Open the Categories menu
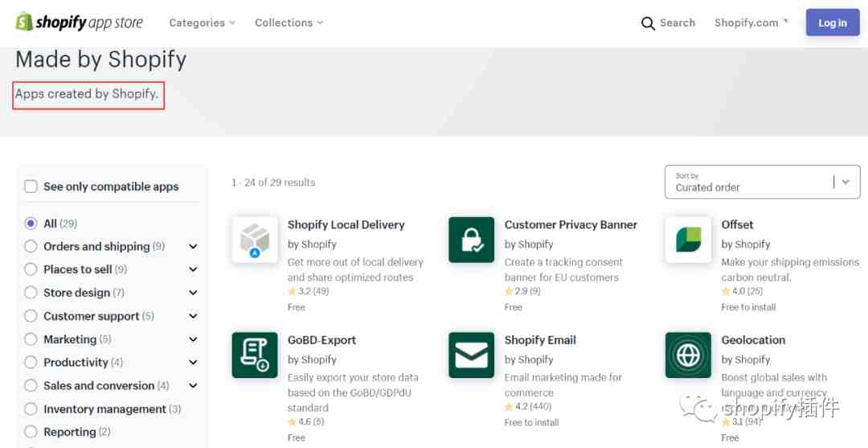The height and width of the screenshot is (448, 868). click(202, 23)
